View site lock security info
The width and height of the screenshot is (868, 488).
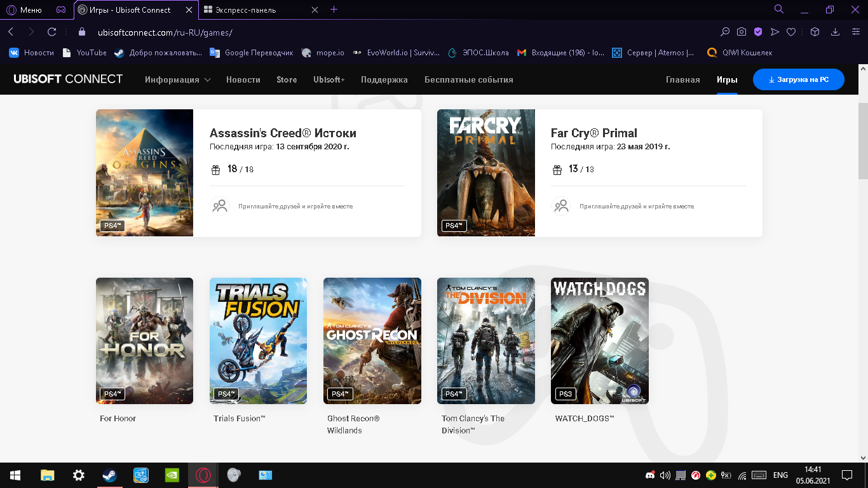pyautogui.click(x=81, y=32)
